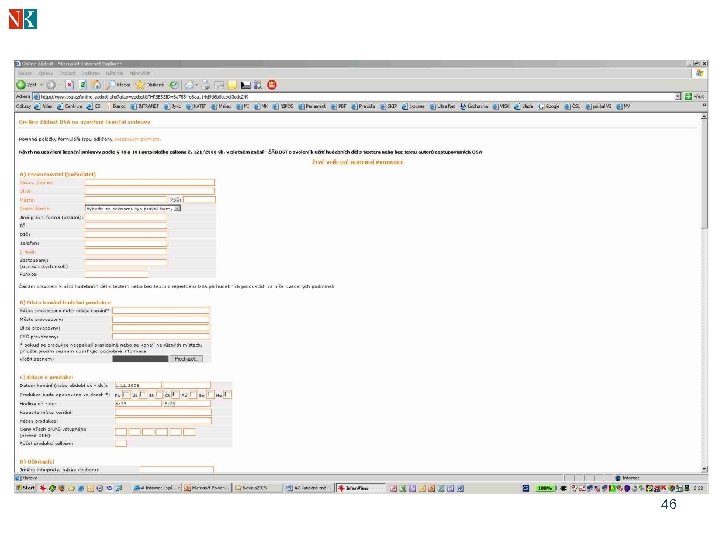Click the 100% battery indicator in system tray
This screenshot has height=540, width=720.
point(544,488)
